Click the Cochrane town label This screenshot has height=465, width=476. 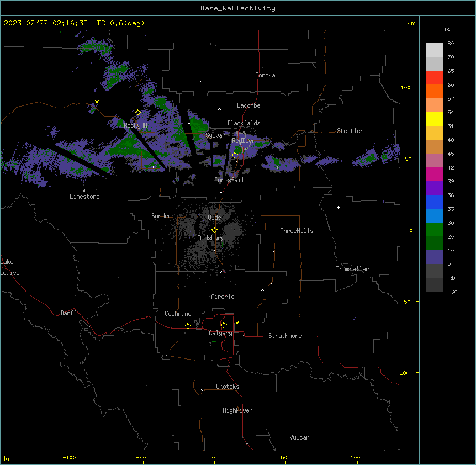pos(178,314)
